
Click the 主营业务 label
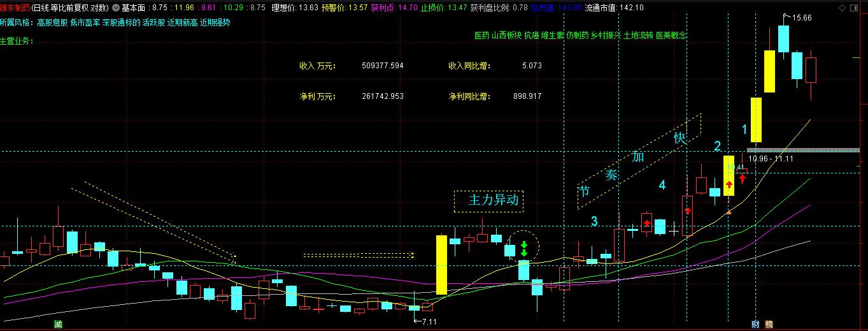click(17, 41)
